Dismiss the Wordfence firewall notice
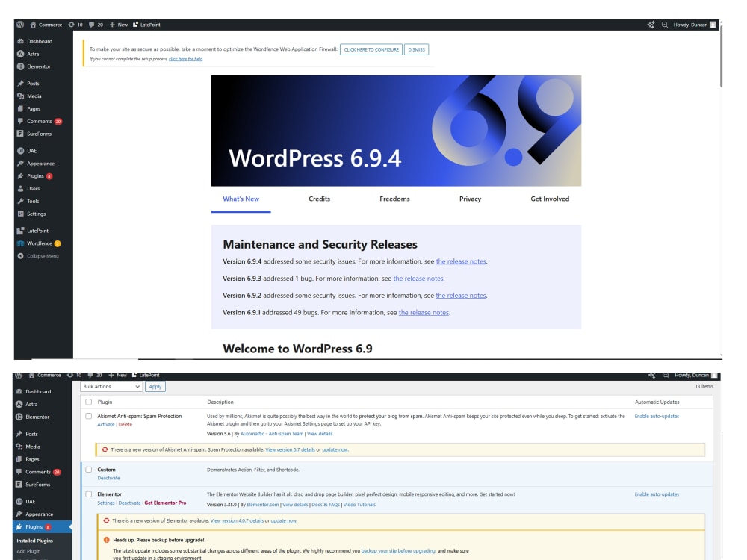747x560 pixels. tap(416, 49)
